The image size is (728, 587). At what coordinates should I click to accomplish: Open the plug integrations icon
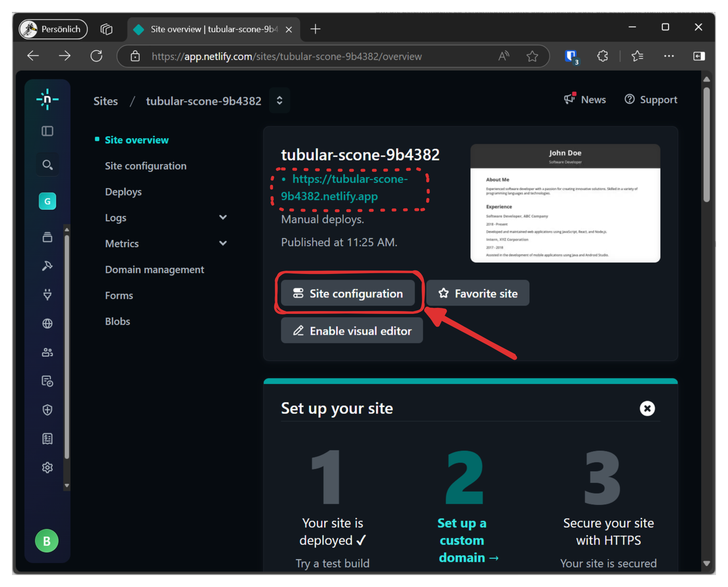(x=47, y=295)
